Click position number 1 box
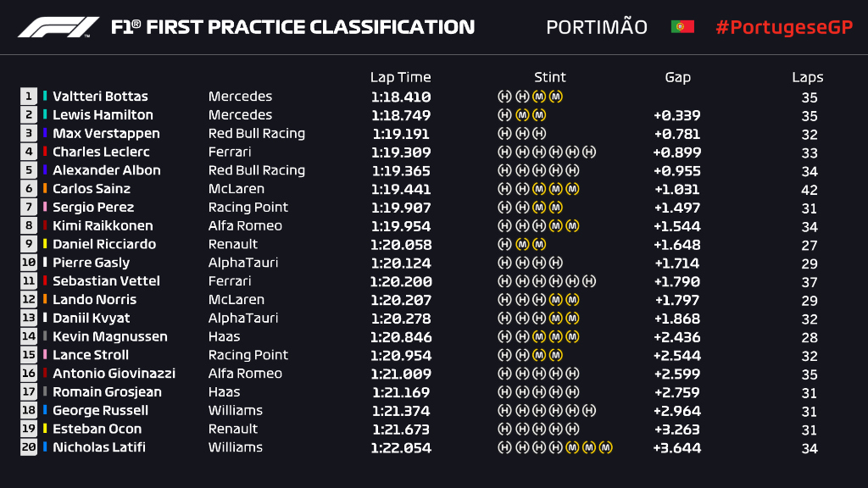 [29, 97]
